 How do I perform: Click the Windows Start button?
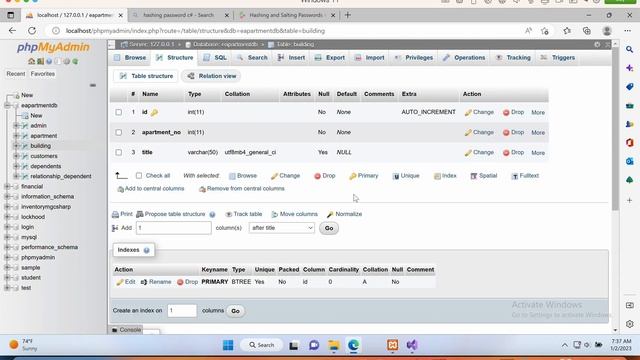(x=228, y=345)
